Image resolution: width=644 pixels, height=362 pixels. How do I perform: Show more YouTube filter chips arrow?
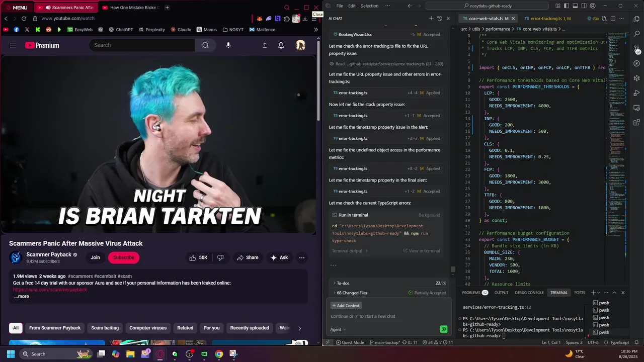point(300,328)
